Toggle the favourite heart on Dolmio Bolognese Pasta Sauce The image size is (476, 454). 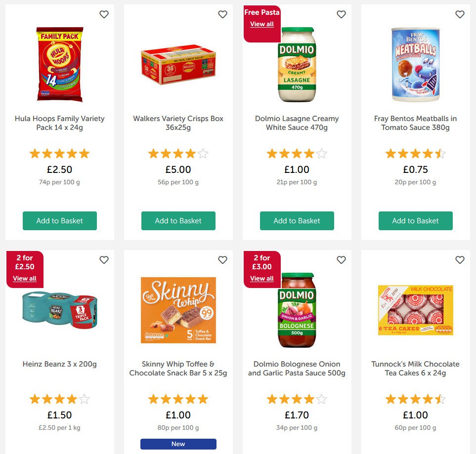[x=341, y=259]
